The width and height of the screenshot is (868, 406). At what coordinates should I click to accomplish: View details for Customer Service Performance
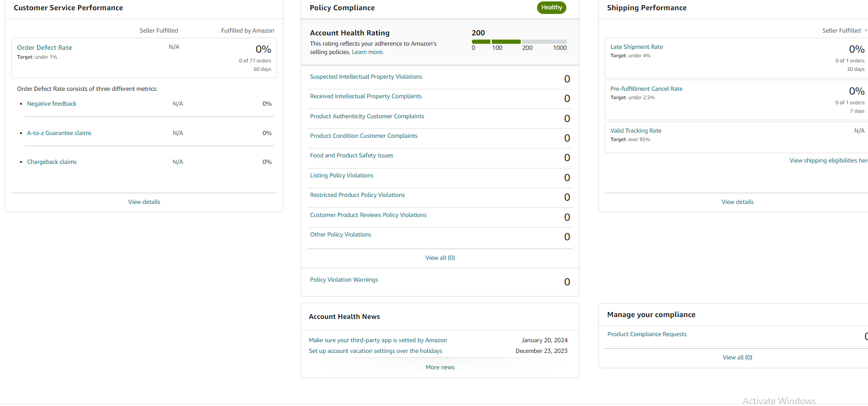(144, 202)
